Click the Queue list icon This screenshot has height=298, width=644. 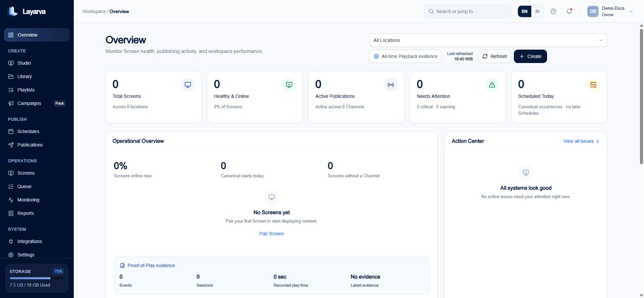click(11, 186)
